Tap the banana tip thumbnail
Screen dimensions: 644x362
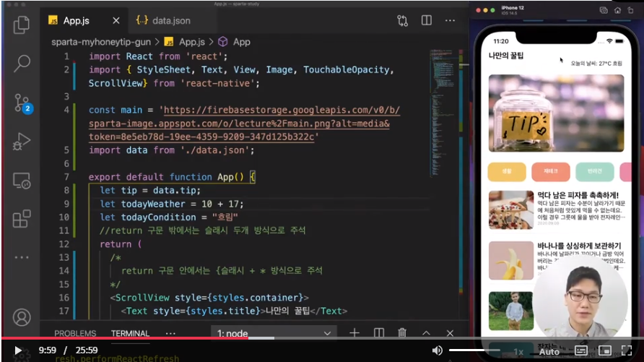click(x=511, y=260)
